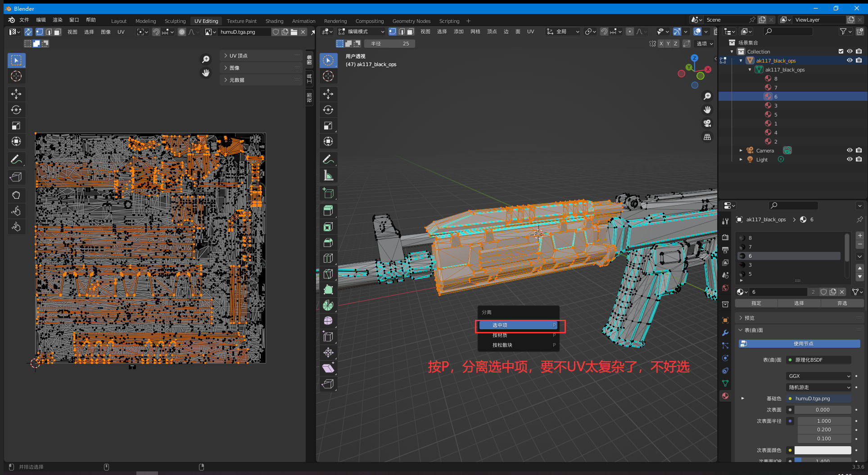Click the Move tool in the UV editor
The image size is (868, 475).
(x=16, y=94)
